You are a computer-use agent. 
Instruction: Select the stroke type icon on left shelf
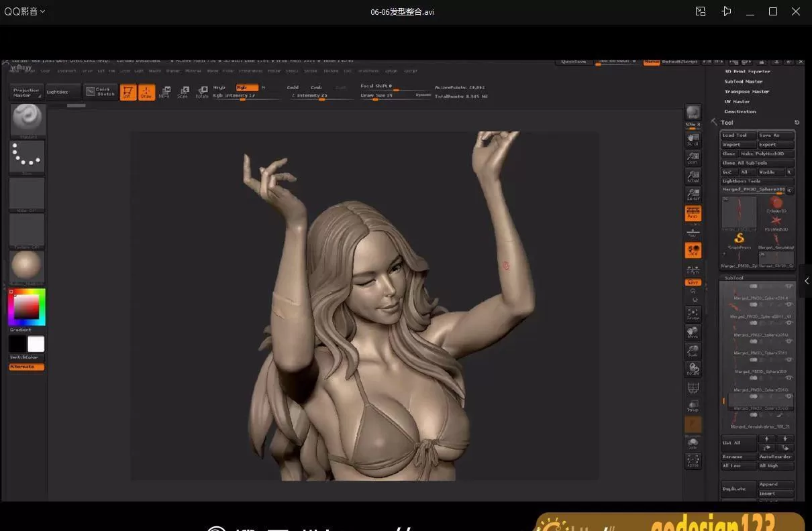point(27,156)
